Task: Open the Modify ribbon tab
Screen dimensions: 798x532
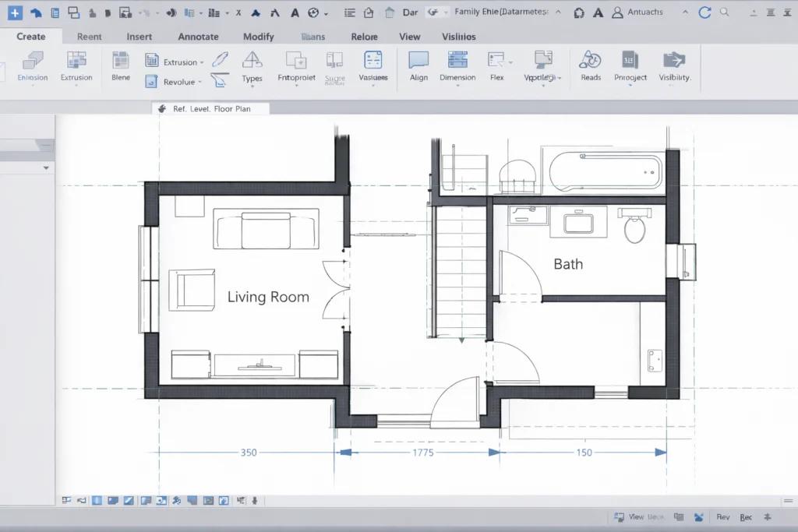Action: tap(258, 37)
